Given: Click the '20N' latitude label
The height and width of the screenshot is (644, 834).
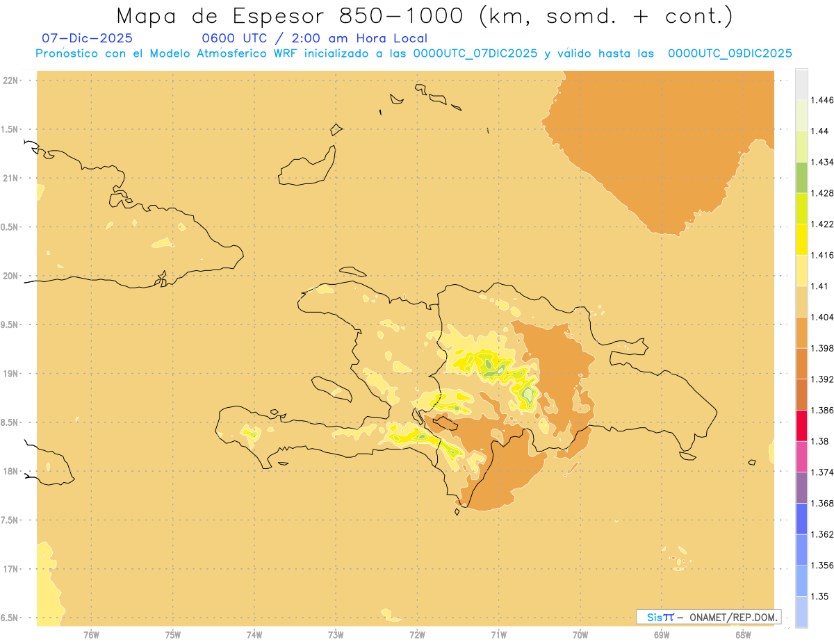Looking at the screenshot, I should (10, 276).
